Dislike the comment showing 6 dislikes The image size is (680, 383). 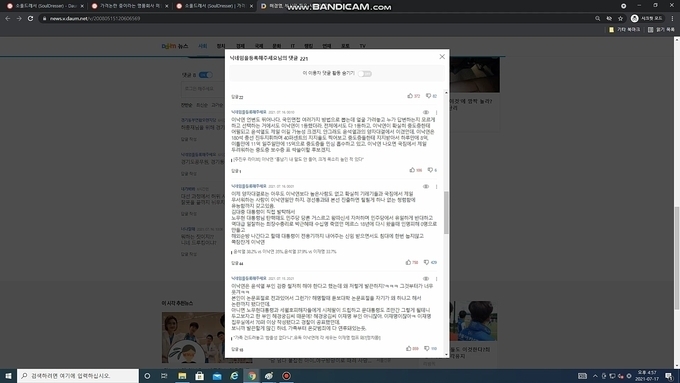pos(432,170)
